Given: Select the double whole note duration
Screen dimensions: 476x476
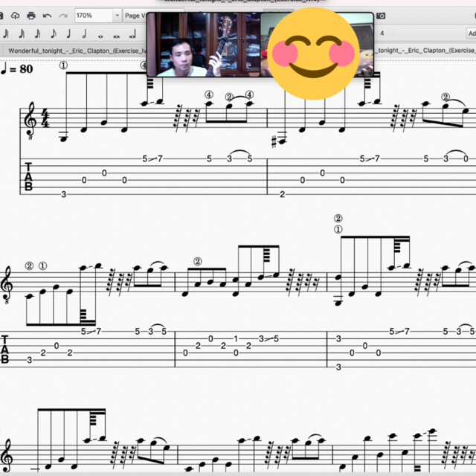Looking at the screenshot, I should click(x=116, y=36).
